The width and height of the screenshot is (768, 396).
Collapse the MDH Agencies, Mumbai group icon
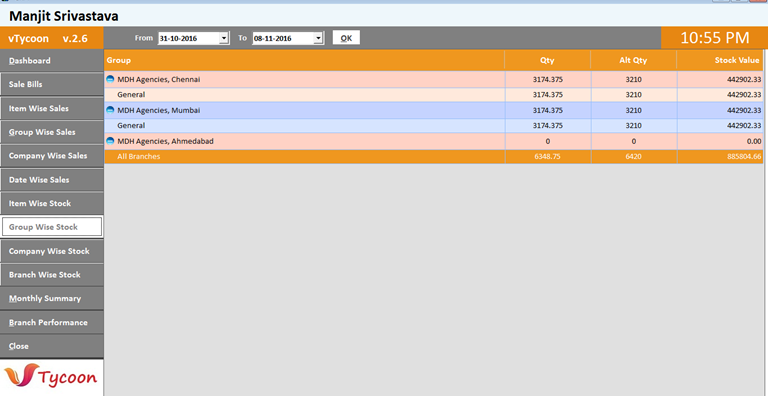tap(110, 110)
